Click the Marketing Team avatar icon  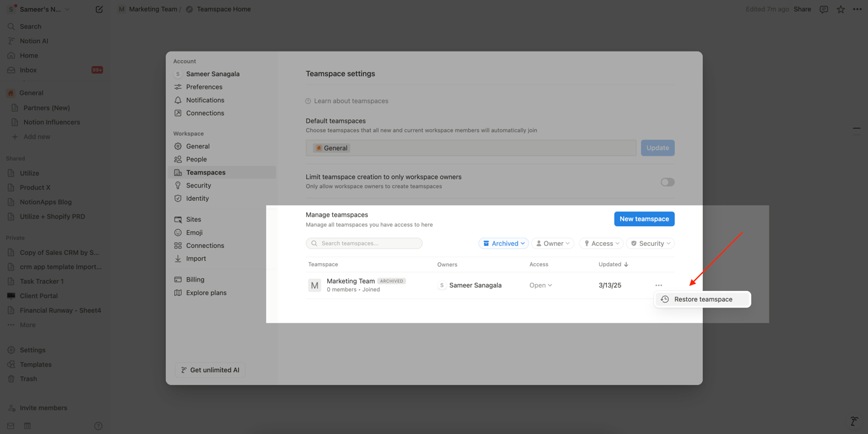coord(315,285)
